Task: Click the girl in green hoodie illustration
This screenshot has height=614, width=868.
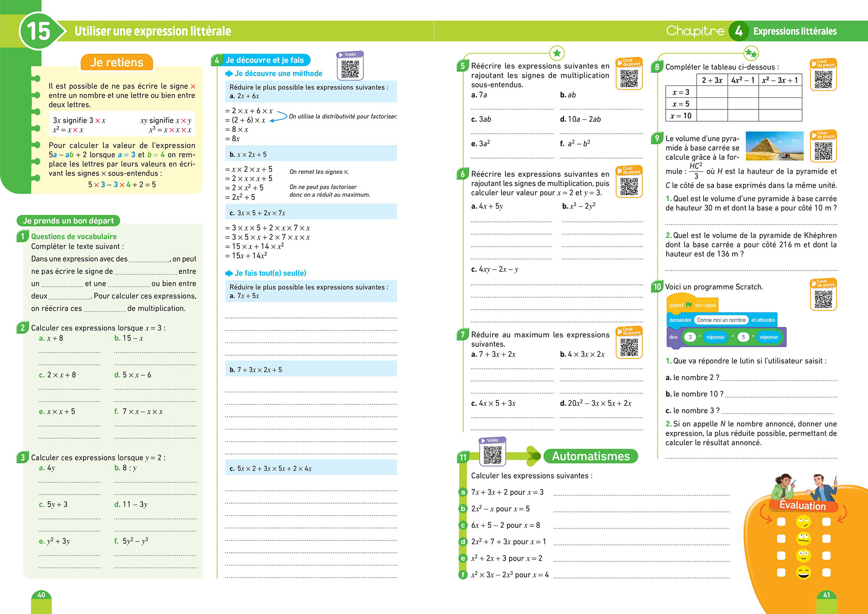Action: (783, 487)
